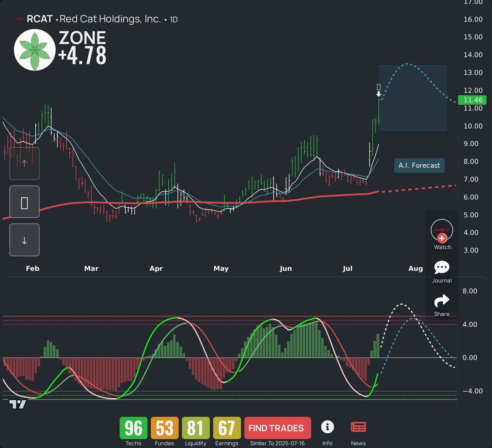Click the Jul label on time axis
Image resolution: width=492 pixels, height=448 pixels.
348,268
